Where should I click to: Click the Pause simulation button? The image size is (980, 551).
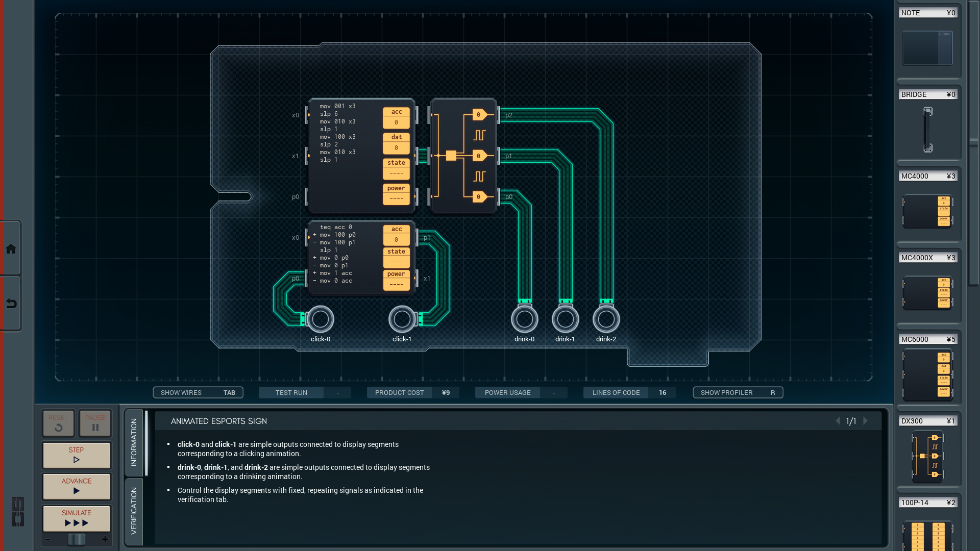95,423
